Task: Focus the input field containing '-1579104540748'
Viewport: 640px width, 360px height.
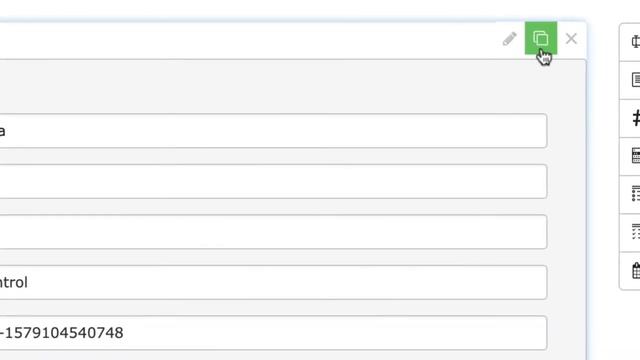Action: click(273, 333)
